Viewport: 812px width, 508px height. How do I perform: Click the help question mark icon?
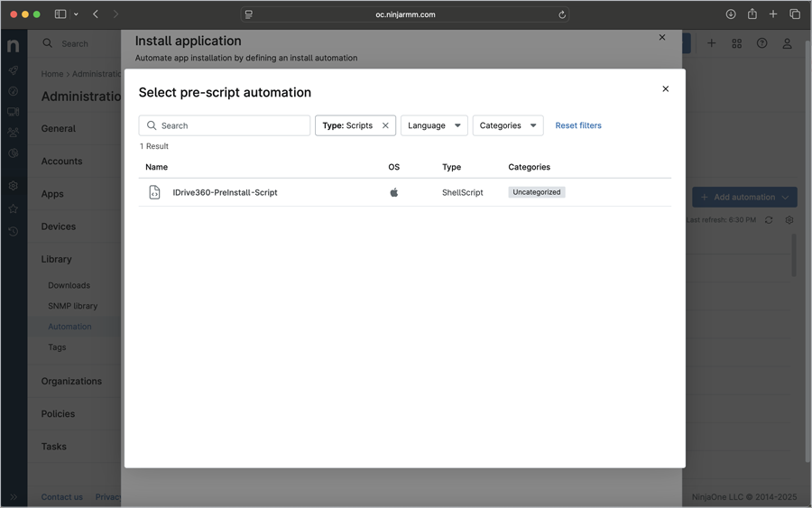(761, 43)
